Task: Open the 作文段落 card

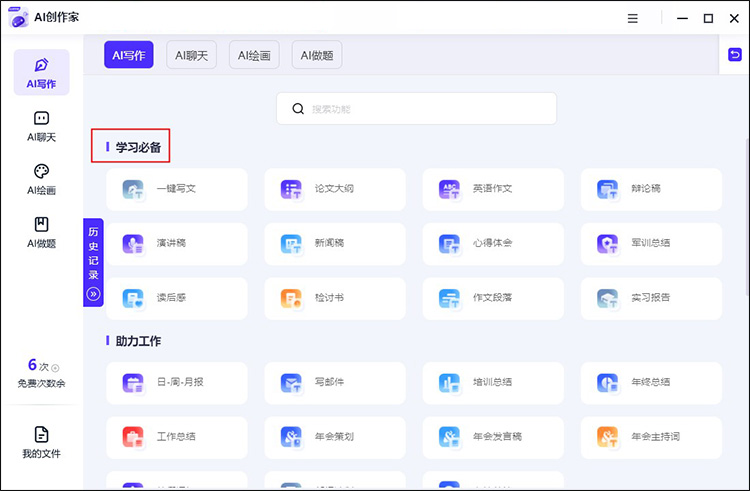Action: pos(493,298)
